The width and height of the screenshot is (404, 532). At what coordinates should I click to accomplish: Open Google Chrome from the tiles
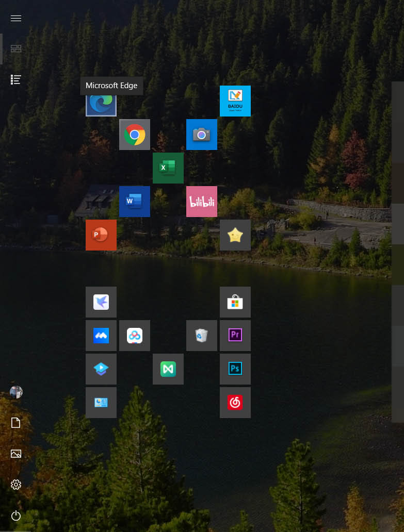click(135, 135)
